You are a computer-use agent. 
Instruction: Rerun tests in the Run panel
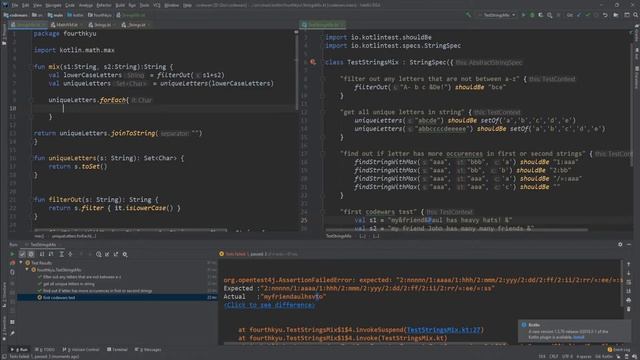[x=12, y=254]
